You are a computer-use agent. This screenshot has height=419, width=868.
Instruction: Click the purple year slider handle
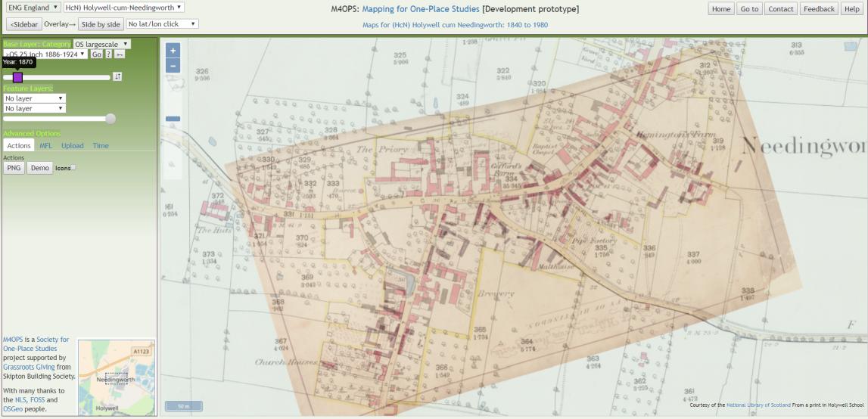(17, 77)
